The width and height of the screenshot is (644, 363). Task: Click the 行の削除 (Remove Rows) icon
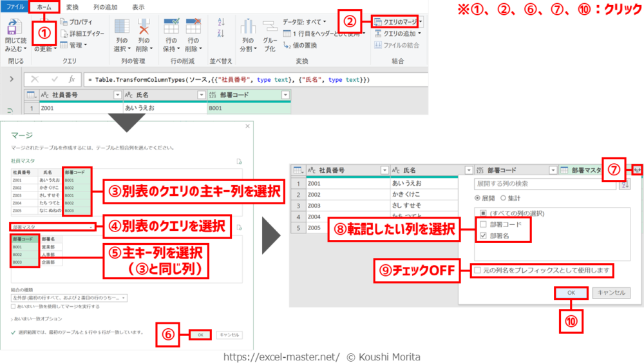(x=193, y=28)
